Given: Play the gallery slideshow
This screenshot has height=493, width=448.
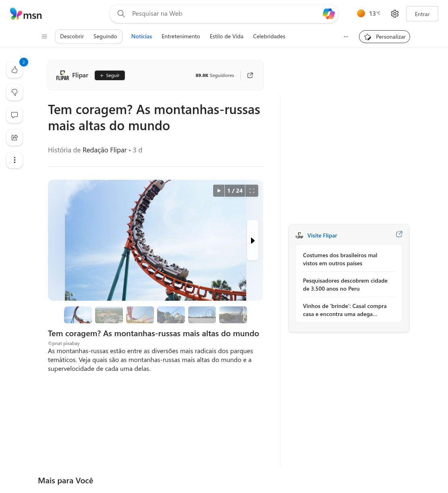Looking at the screenshot, I should (x=219, y=191).
